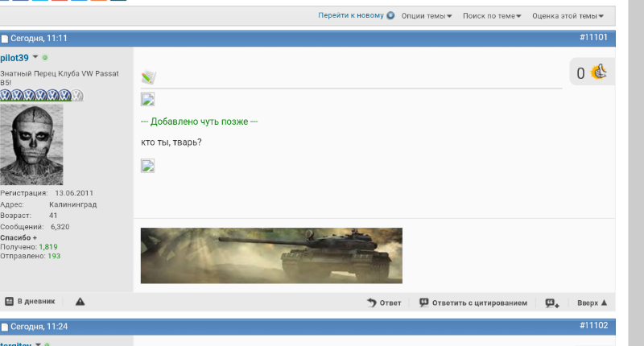Click the post icon above first image
This screenshot has width=644, height=346.
[x=148, y=78]
